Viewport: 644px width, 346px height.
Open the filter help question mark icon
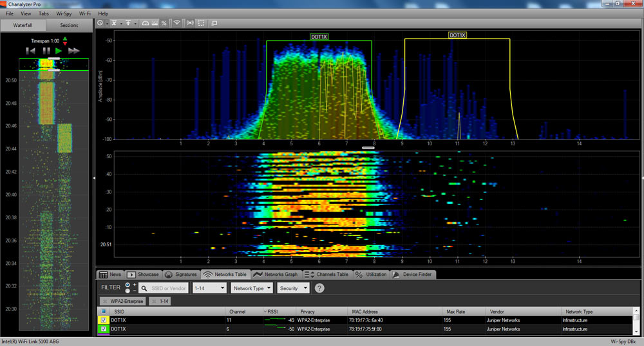click(319, 288)
